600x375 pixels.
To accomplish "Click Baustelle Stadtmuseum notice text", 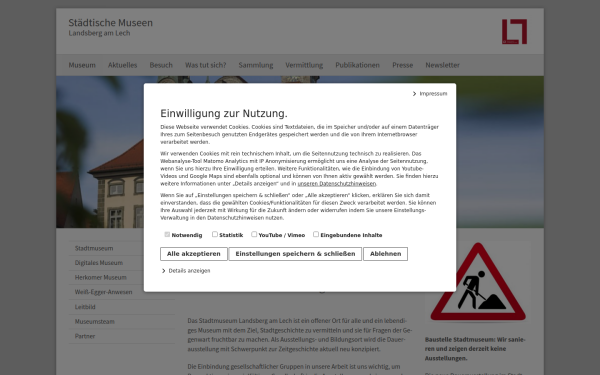I will point(475,349).
